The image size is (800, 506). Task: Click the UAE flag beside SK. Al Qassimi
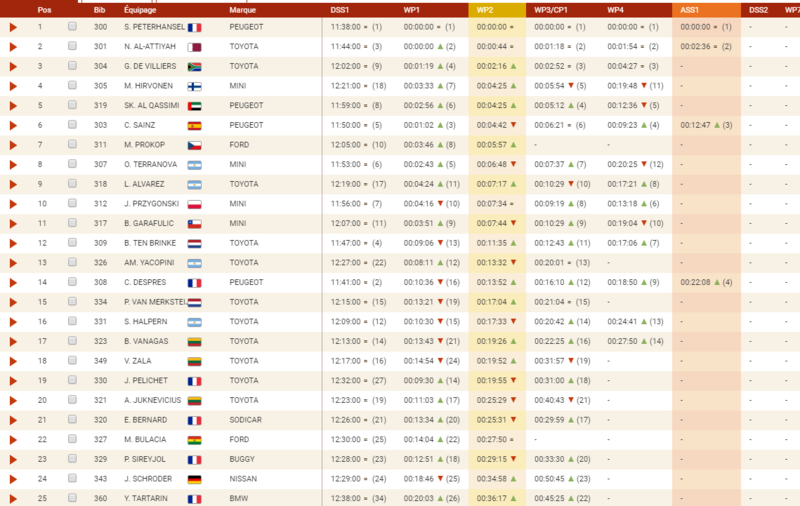click(194, 106)
